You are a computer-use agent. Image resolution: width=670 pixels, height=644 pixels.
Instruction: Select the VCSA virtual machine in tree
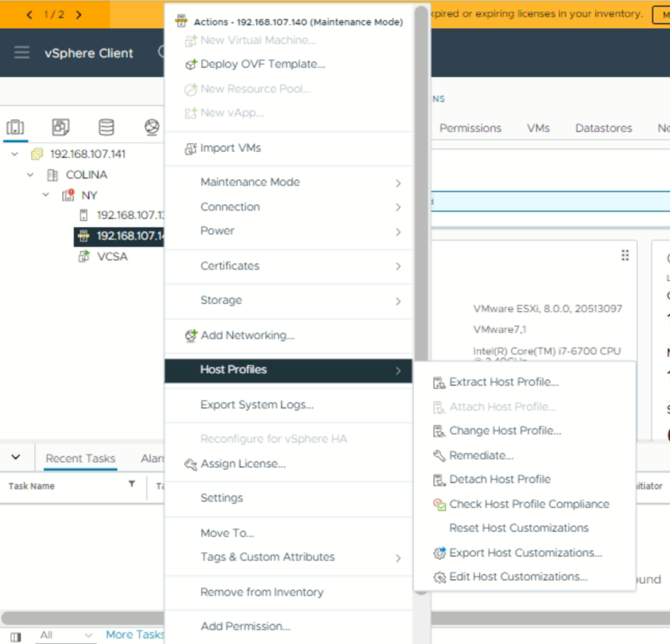112,256
